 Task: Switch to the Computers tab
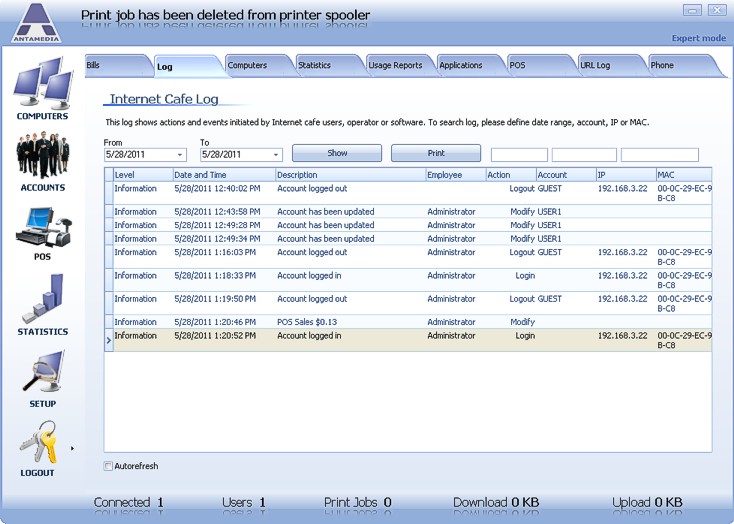[260, 66]
